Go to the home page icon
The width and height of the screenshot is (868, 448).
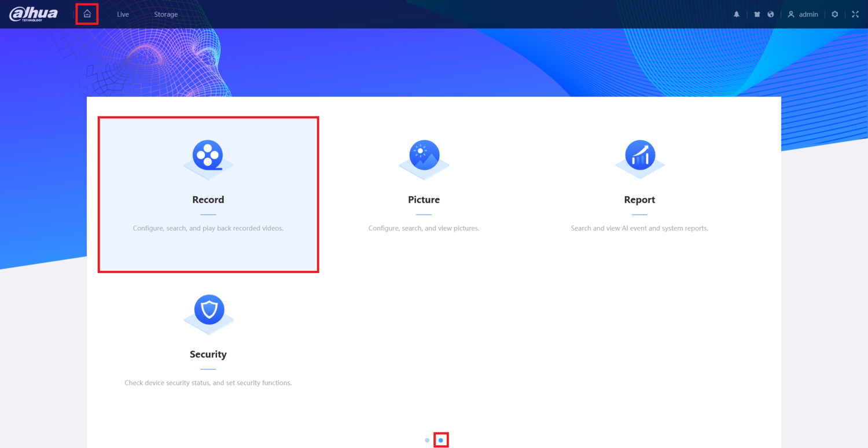point(87,14)
